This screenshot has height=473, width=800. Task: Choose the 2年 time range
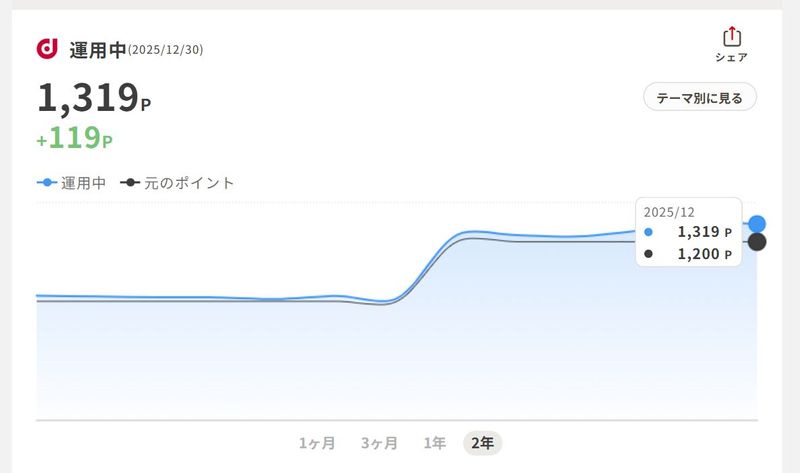coord(482,443)
